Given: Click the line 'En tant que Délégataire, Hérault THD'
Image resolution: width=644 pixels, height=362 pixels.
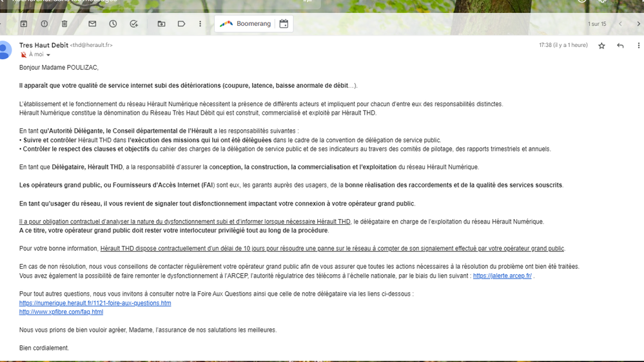Looking at the screenshot, I should pyautogui.click(x=249, y=167).
